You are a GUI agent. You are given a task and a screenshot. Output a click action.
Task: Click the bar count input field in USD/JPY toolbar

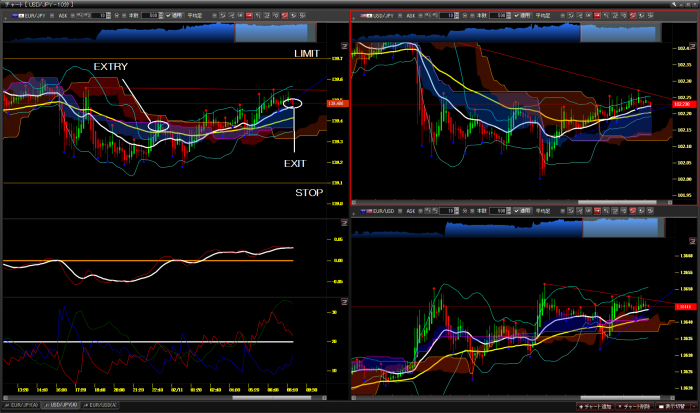coord(497,15)
